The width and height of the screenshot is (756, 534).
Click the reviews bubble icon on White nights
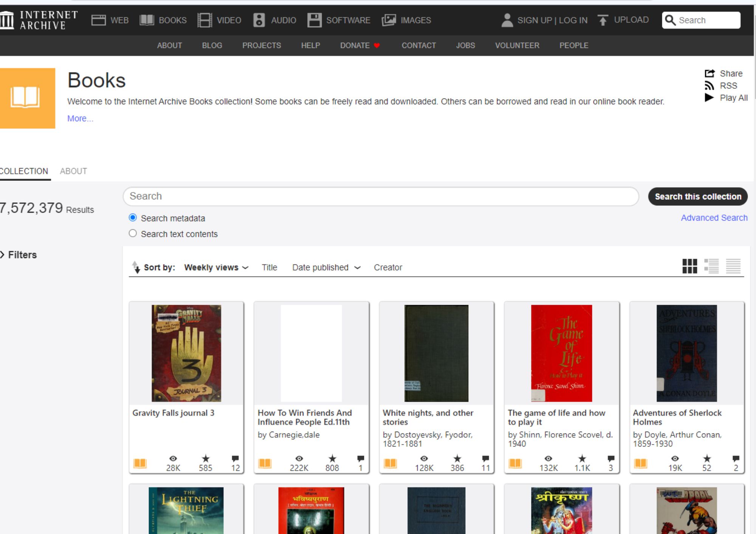point(486,458)
